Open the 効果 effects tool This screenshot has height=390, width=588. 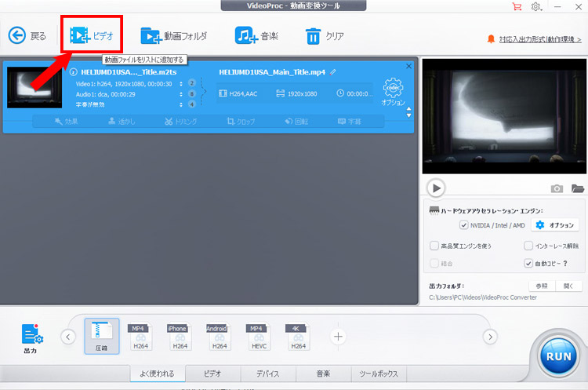pos(67,122)
